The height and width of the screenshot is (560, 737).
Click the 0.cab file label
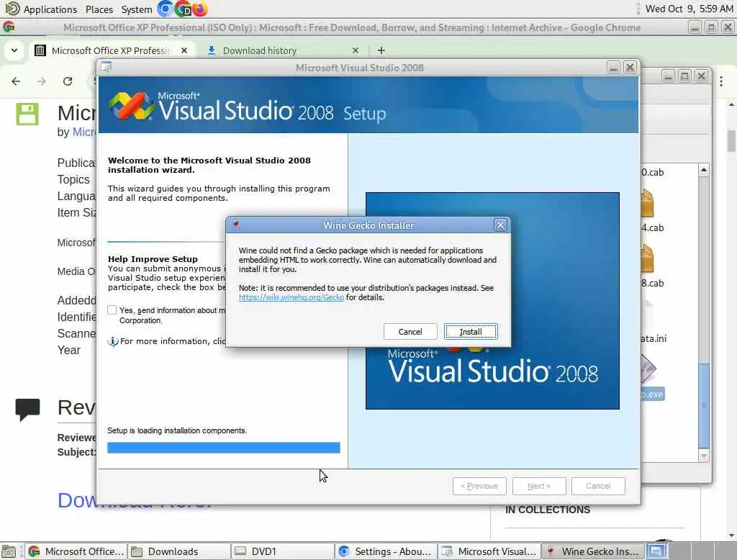652,173
